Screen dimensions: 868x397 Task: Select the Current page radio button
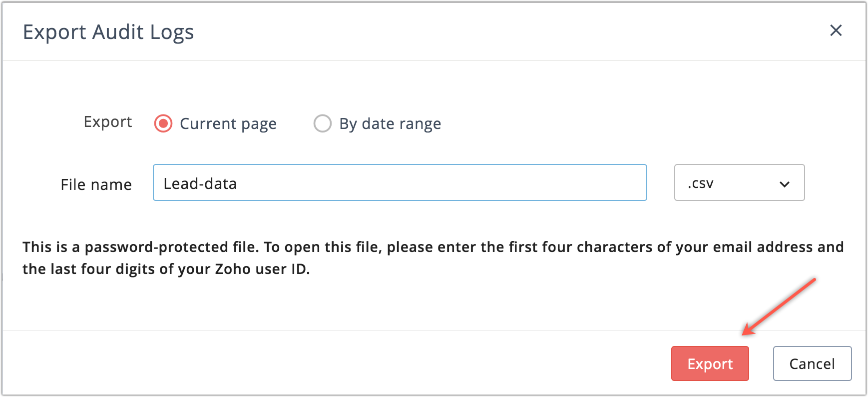[163, 123]
